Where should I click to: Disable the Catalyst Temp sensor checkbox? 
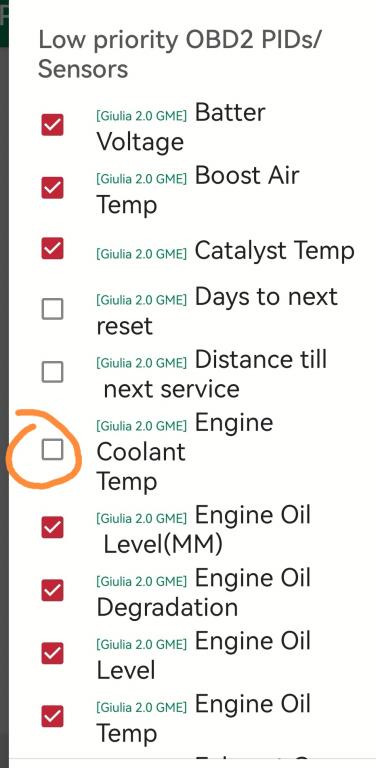(52, 248)
